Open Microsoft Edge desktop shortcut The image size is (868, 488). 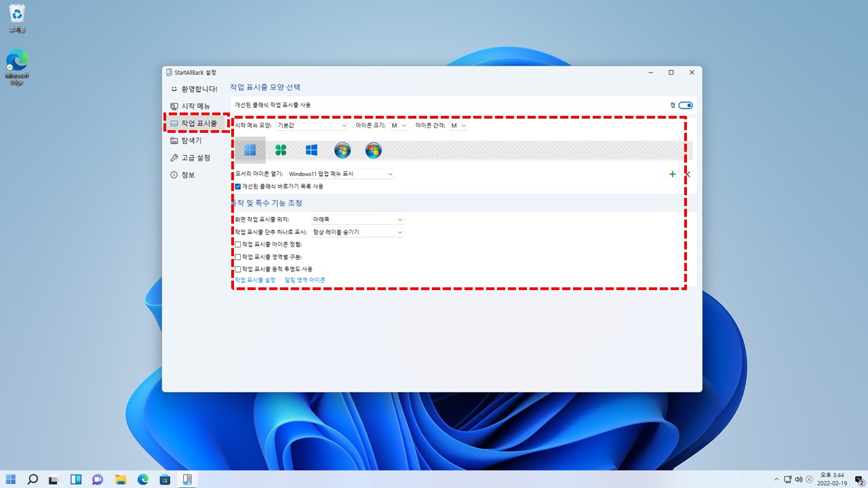pyautogui.click(x=17, y=68)
